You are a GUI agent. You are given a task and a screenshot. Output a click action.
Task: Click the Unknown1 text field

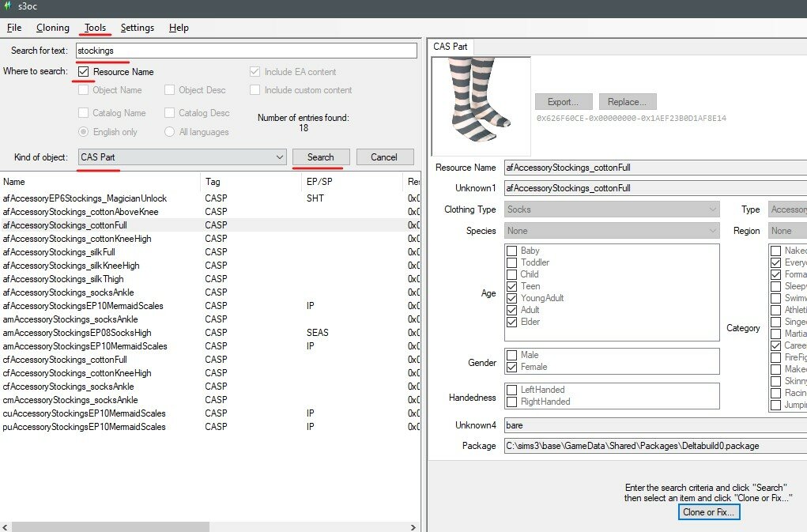pyautogui.click(x=655, y=188)
